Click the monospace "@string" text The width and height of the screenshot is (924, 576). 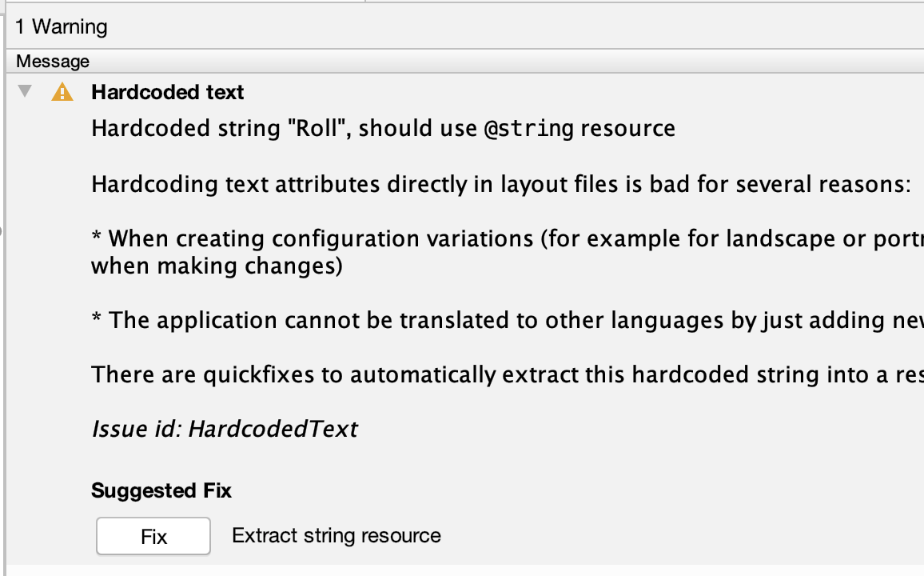pyautogui.click(x=528, y=129)
